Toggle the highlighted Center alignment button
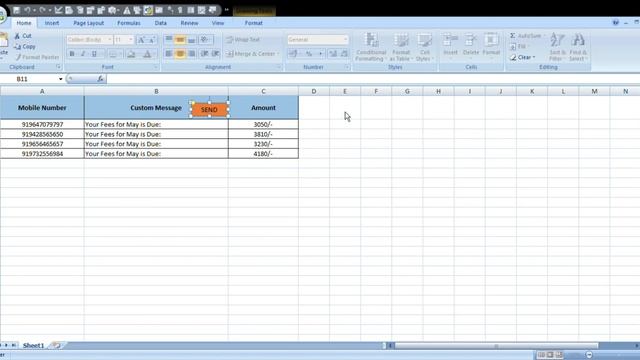640x360 pixels. coord(180,53)
